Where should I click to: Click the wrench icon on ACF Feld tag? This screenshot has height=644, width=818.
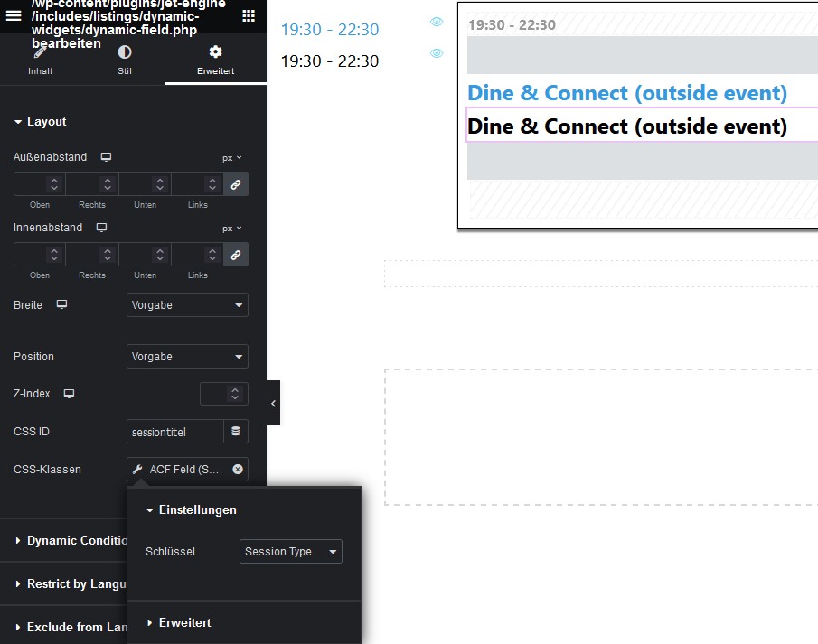[x=137, y=470]
